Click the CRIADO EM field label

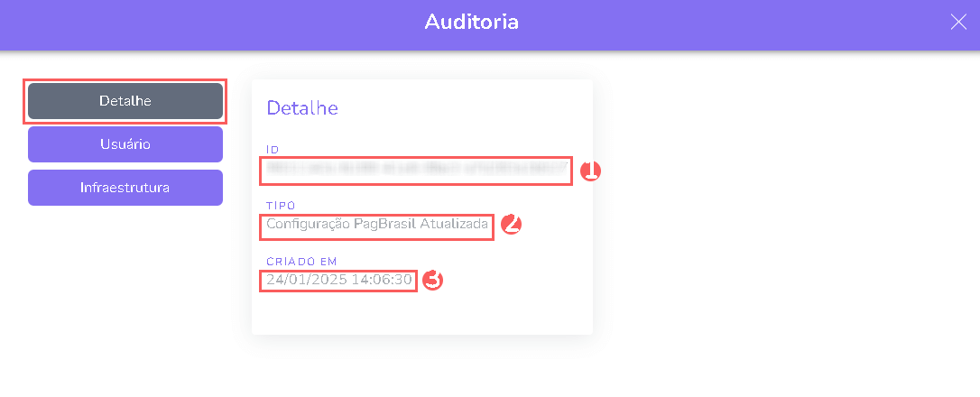301,262
